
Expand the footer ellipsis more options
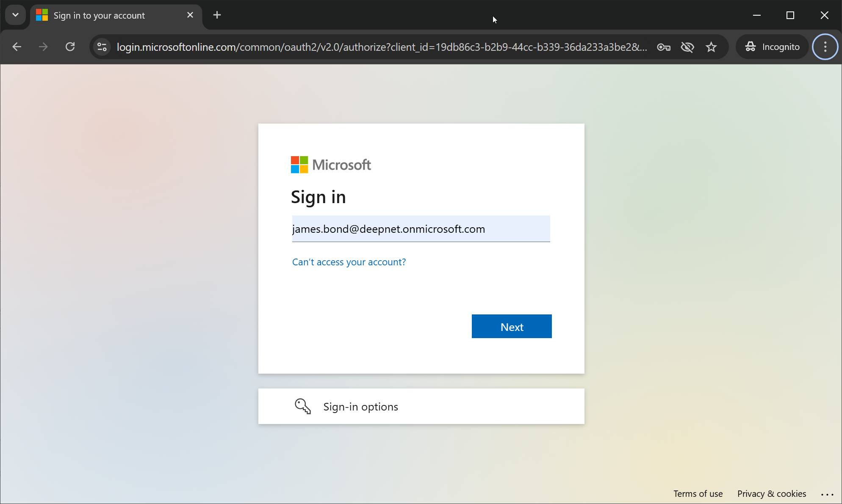827,494
